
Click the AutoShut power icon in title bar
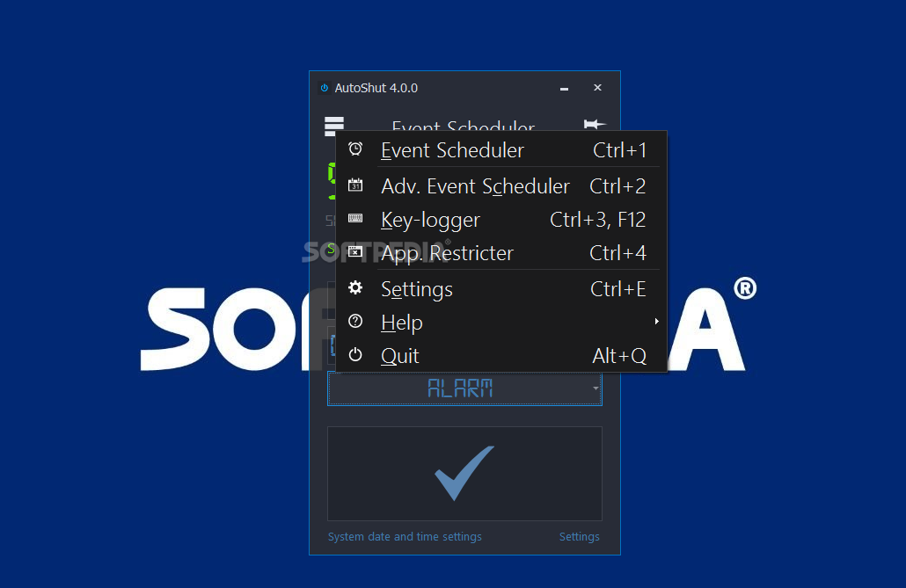click(x=325, y=88)
